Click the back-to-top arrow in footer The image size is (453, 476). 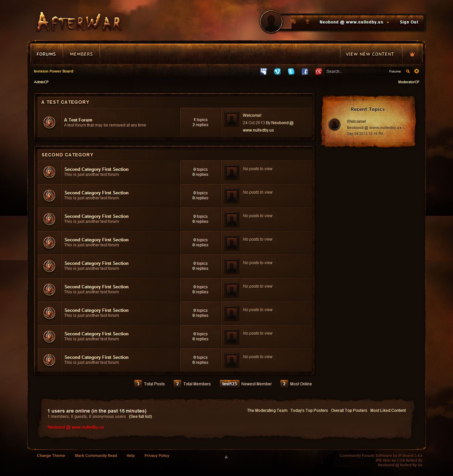click(x=226, y=457)
